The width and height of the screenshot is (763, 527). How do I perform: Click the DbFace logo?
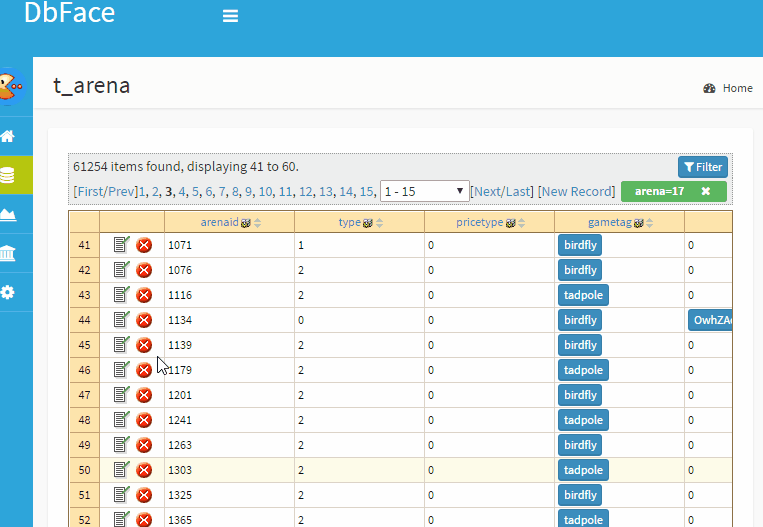70,12
